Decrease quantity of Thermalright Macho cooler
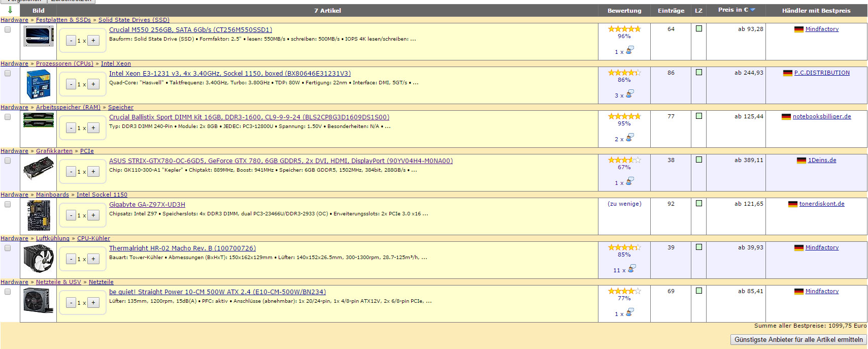The image size is (868, 349). click(71, 259)
